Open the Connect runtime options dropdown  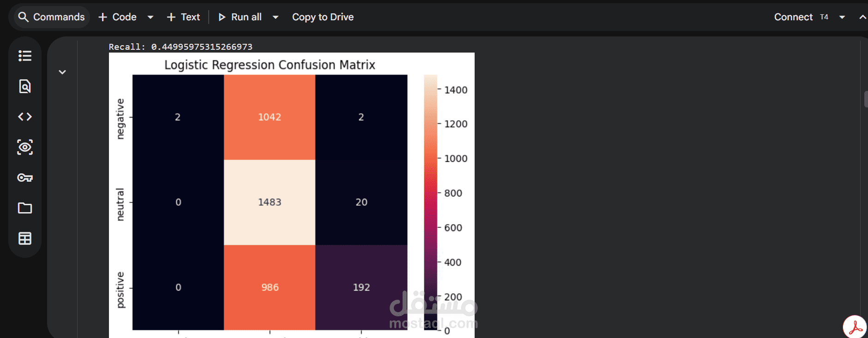pos(842,17)
